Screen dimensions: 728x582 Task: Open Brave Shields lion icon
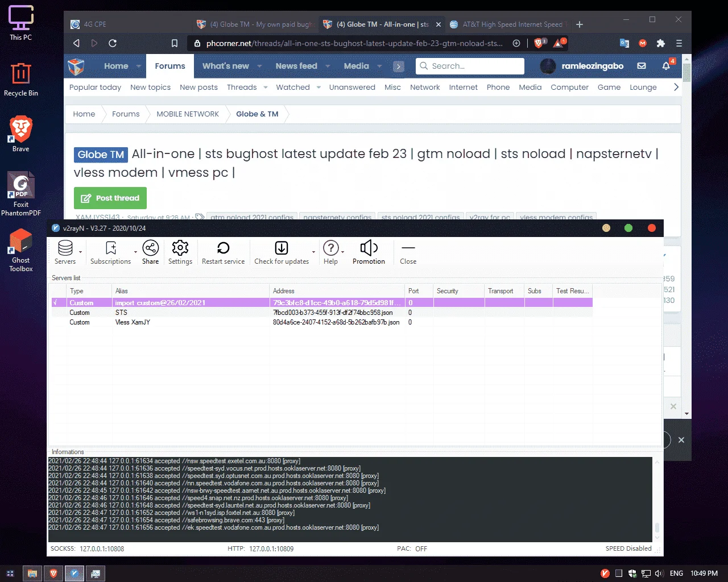click(x=539, y=43)
